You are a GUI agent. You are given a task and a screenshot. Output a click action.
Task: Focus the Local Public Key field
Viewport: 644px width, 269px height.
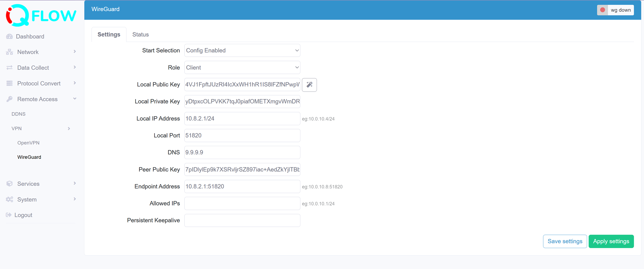point(242,85)
